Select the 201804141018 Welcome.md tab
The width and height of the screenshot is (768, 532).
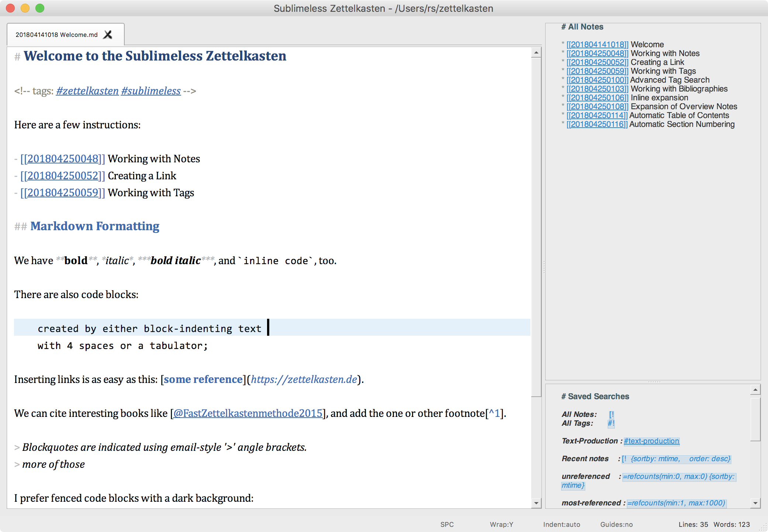[x=56, y=35]
